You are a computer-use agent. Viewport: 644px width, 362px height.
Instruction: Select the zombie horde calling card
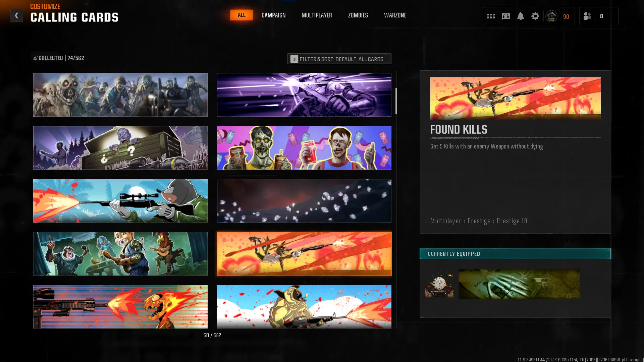(120, 95)
